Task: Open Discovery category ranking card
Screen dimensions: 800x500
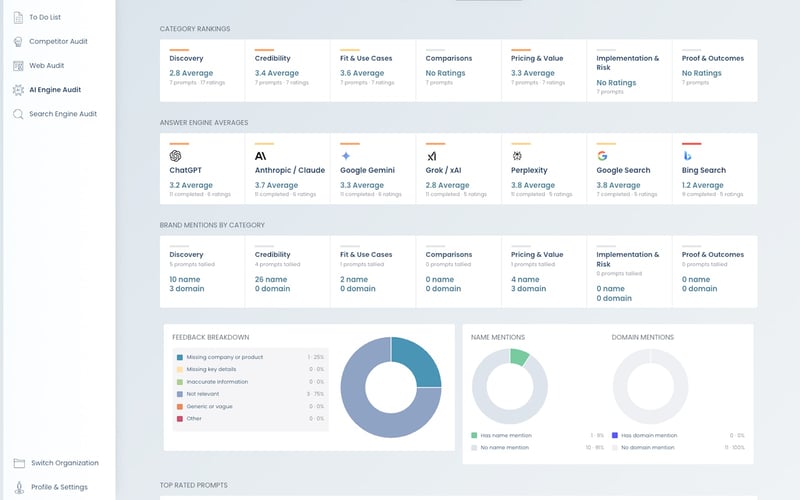Action: (x=202, y=70)
